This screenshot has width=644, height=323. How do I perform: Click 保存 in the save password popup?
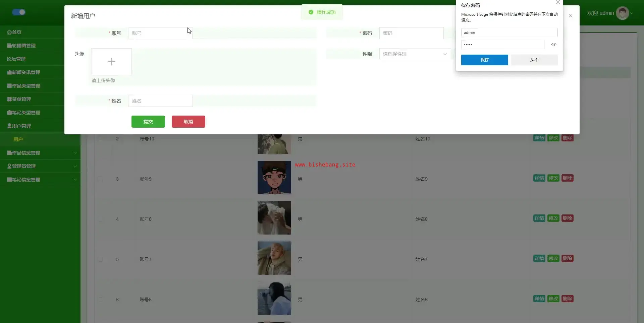485,60
